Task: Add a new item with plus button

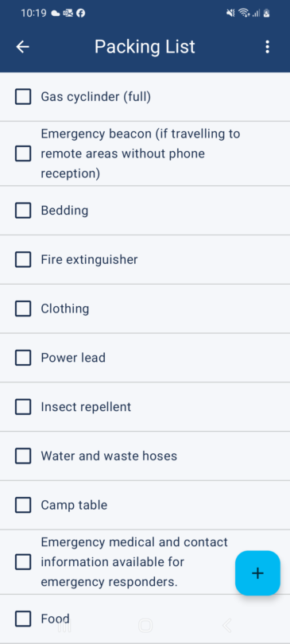Action: click(257, 573)
